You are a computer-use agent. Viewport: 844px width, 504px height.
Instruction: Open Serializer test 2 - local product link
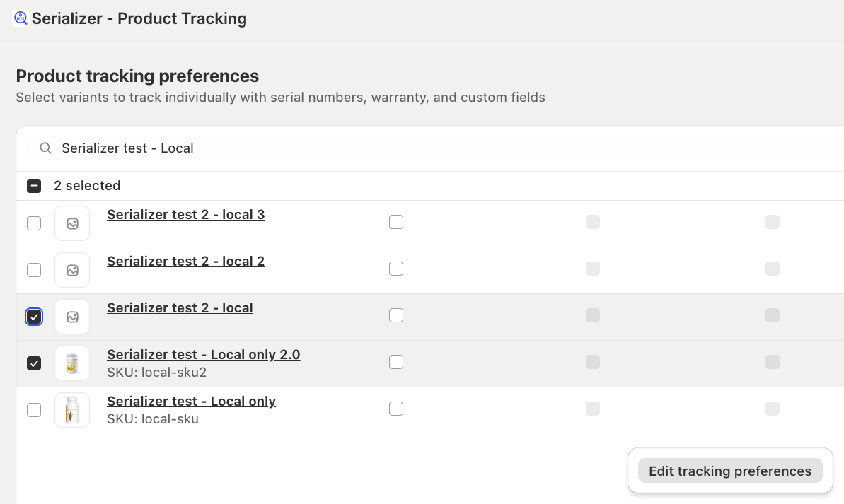[180, 308]
